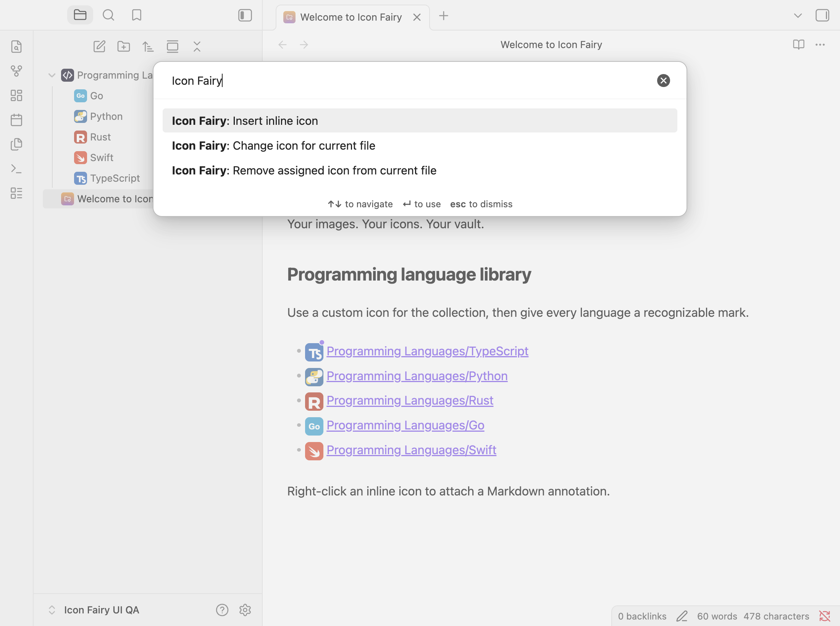Open more options three-dot menu
Viewport: 840px width, 626px height.
click(820, 45)
